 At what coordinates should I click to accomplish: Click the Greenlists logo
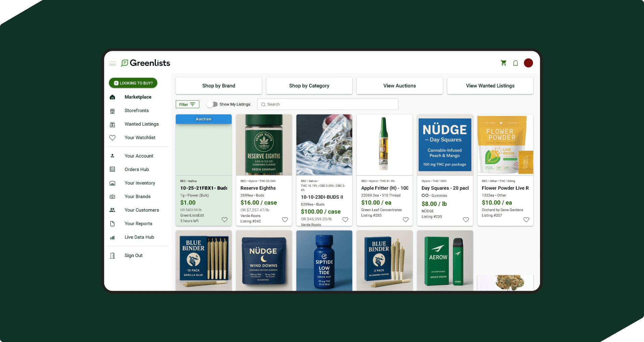coord(146,63)
